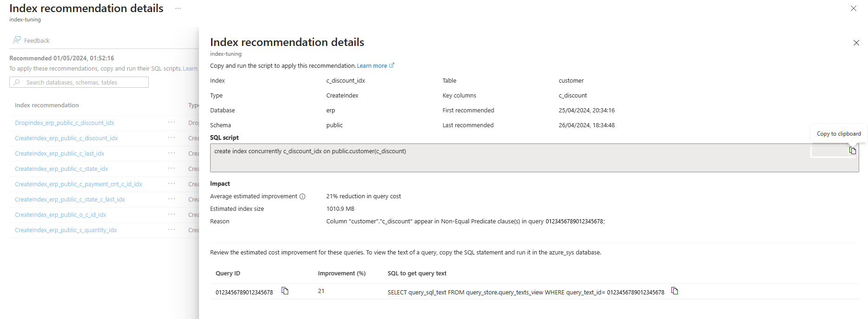Open more options for CreateIndex_erp_public_s_quantity_idx
868x319 pixels.
pyautogui.click(x=172, y=230)
